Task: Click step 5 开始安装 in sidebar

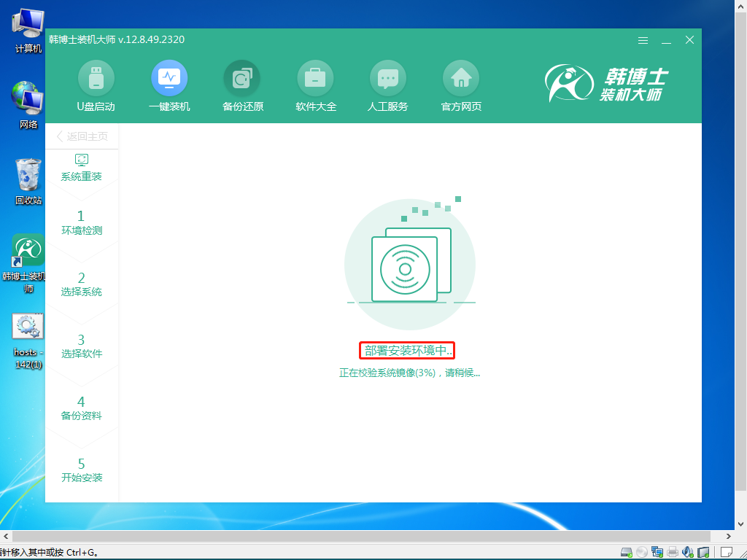Action: pyautogui.click(x=82, y=470)
